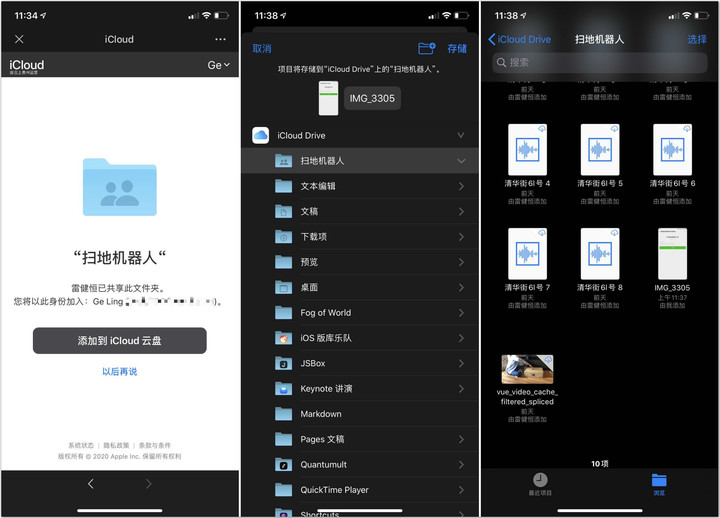720x518 pixels.
Task: Close the iCloud web page with X
Action: click(x=19, y=39)
